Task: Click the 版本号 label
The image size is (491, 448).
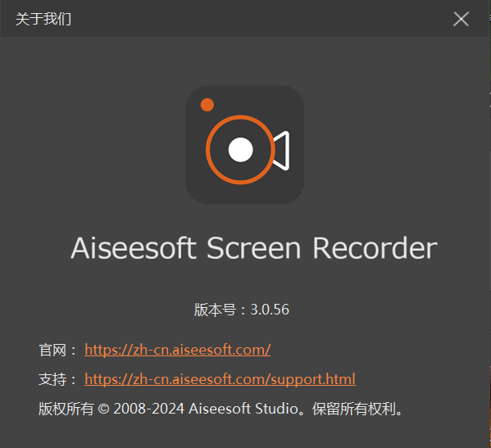Action: [215, 310]
